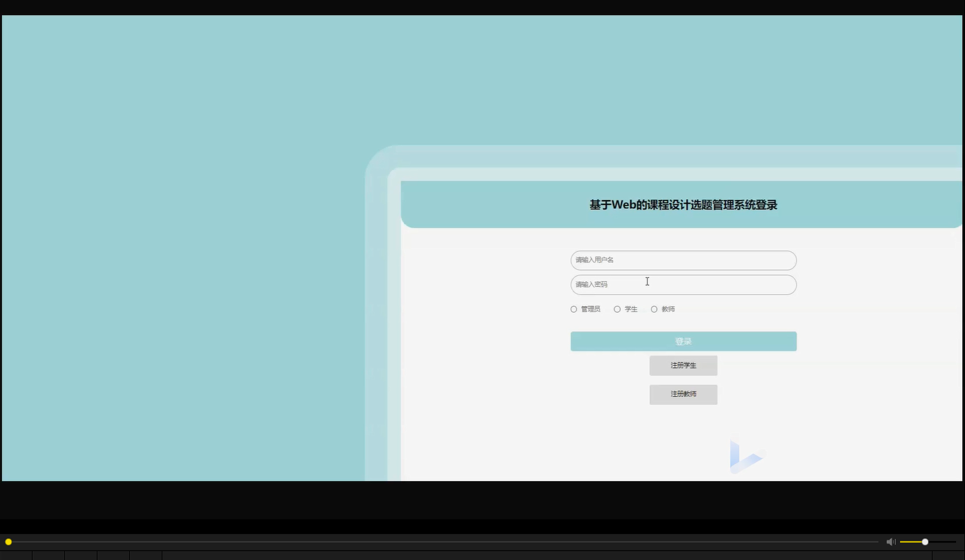Click the volume slider knob
Viewport: 965px width, 560px height.
[x=925, y=542]
